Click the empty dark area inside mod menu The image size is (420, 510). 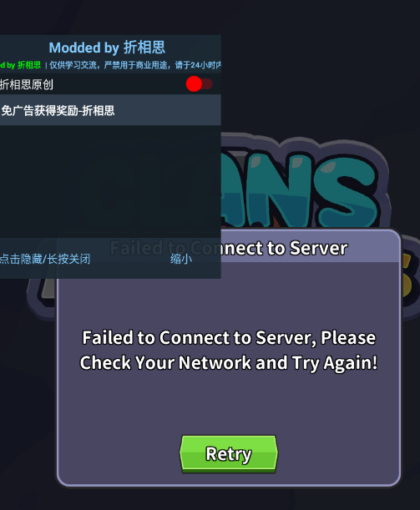(x=110, y=181)
